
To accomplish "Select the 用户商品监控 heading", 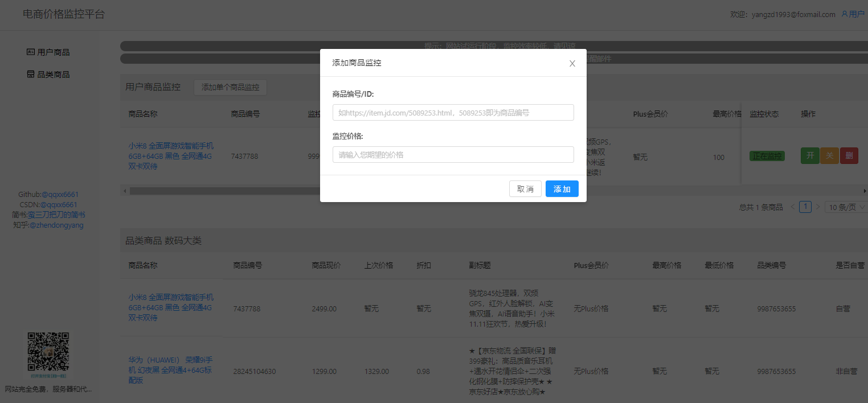I will coord(153,87).
